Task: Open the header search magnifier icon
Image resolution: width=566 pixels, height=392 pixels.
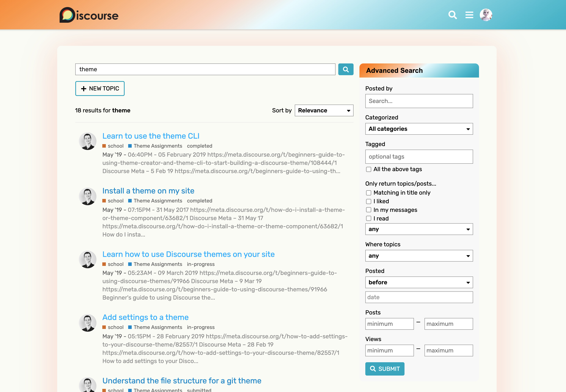Action: (453, 15)
